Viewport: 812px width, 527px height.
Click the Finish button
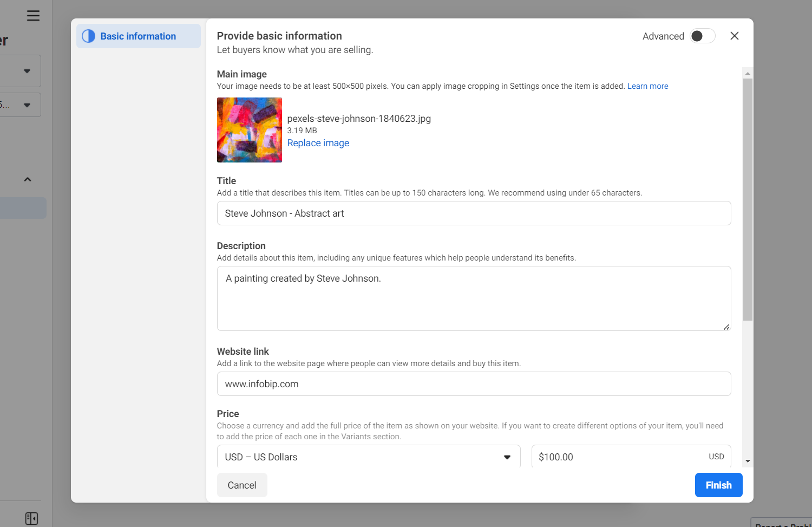[718, 485]
